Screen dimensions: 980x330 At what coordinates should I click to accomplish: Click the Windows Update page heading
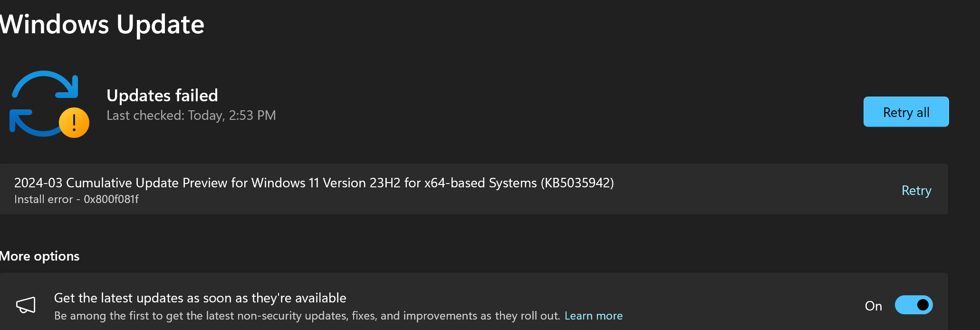point(102,24)
